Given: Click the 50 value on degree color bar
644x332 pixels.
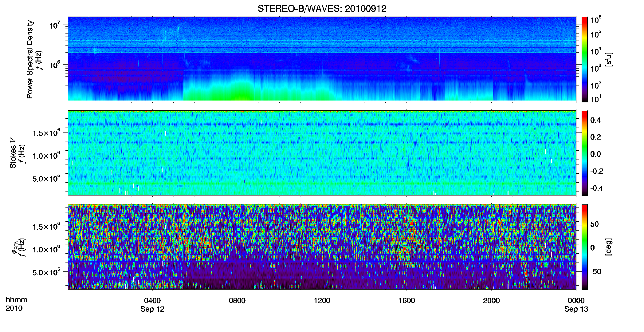Looking at the screenshot, I should pyautogui.click(x=595, y=224).
